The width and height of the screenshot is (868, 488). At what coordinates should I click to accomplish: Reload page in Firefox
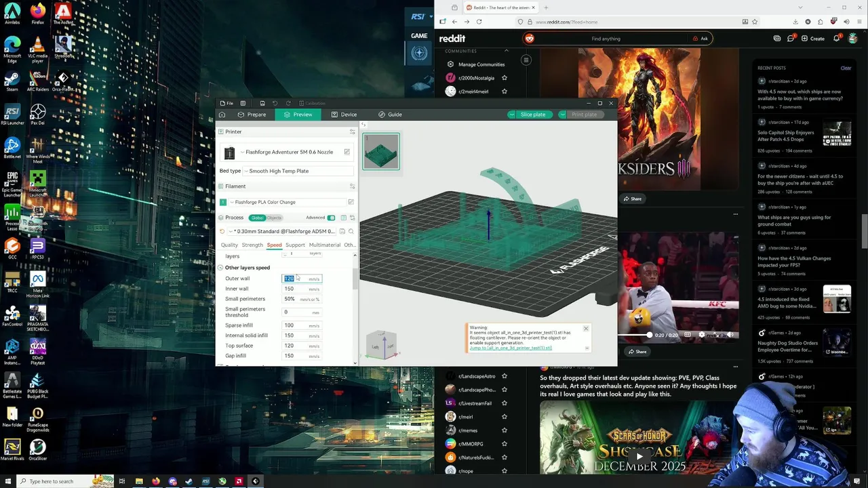point(479,22)
